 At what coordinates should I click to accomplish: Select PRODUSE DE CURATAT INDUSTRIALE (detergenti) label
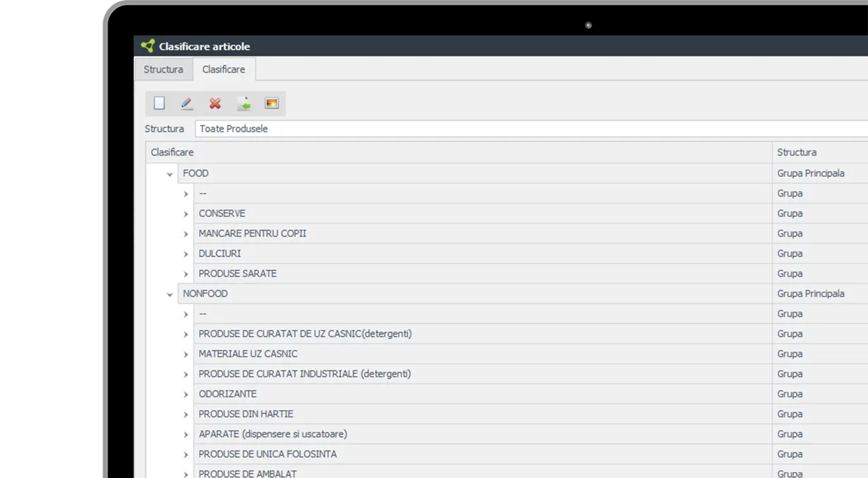(x=305, y=374)
